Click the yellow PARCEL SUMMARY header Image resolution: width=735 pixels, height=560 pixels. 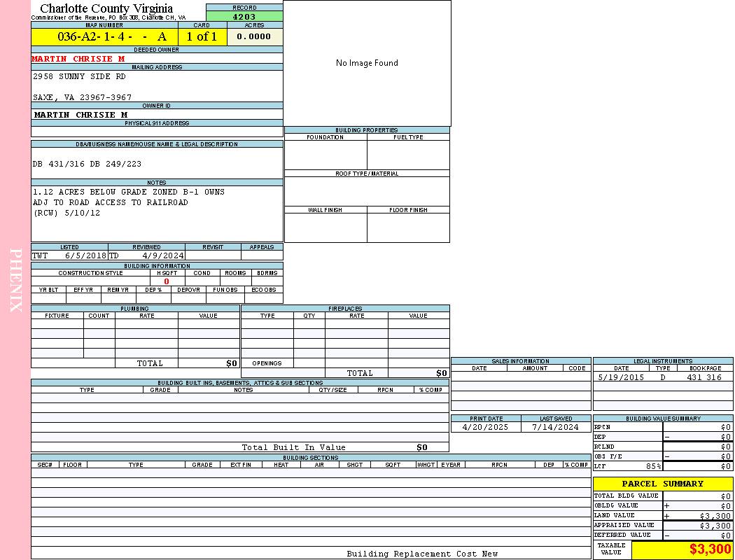click(662, 484)
